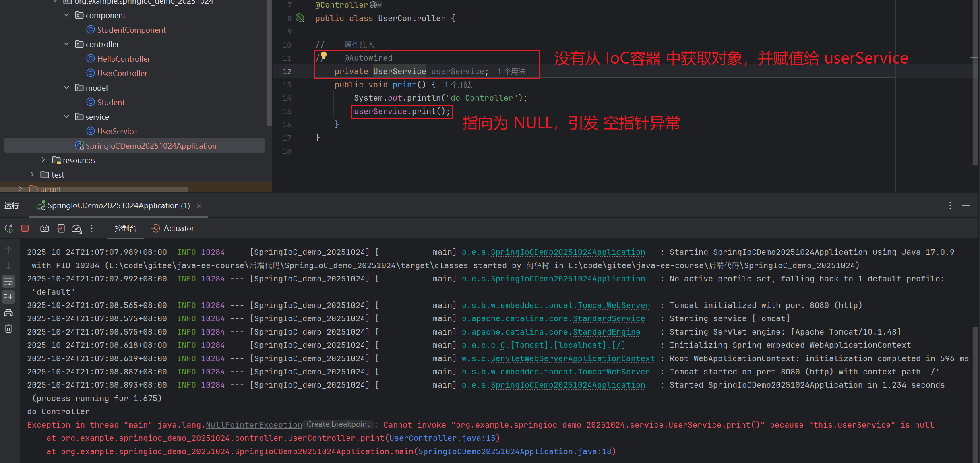Toggle scroll to end of console

click(8, 297)
